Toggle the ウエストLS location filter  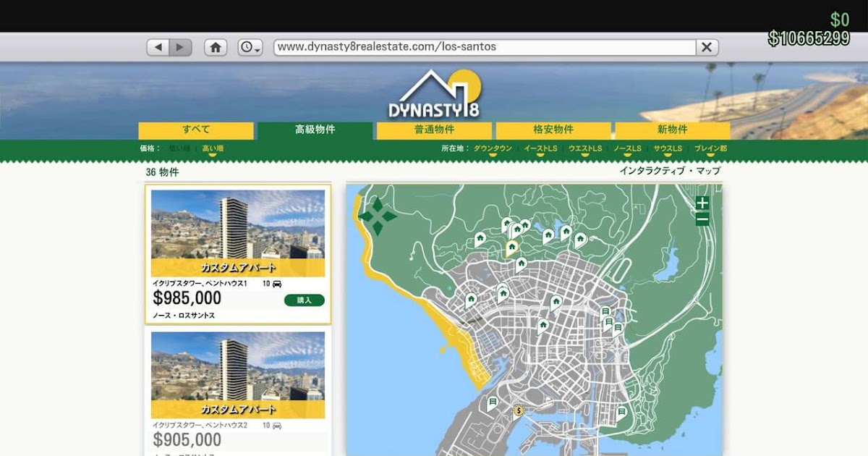(585, 148)
